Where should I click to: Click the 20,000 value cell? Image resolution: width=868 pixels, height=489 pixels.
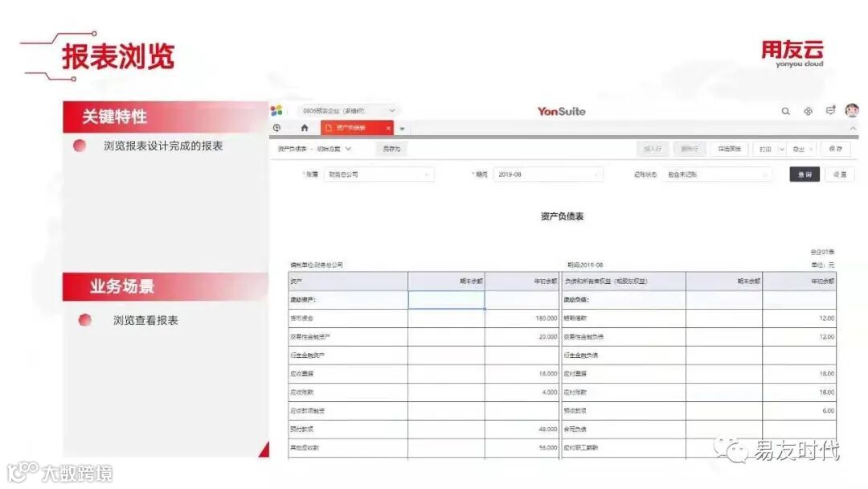pos(522,337)
